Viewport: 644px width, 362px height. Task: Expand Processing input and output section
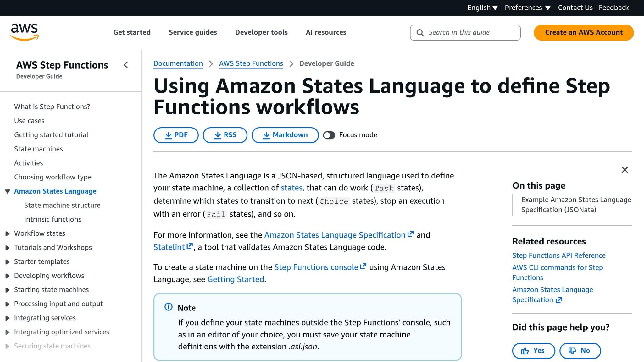click(8, 304)
